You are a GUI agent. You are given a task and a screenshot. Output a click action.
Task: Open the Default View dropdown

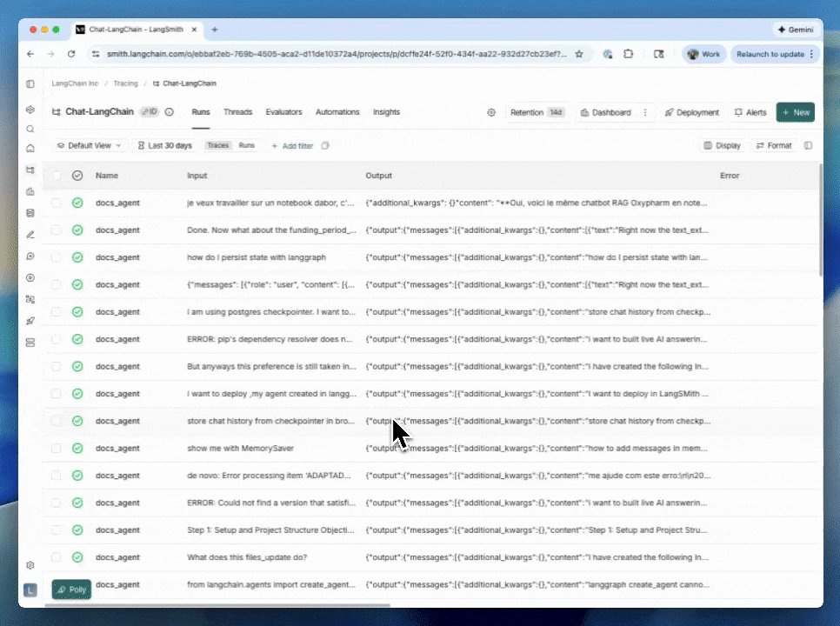(88, 145)
